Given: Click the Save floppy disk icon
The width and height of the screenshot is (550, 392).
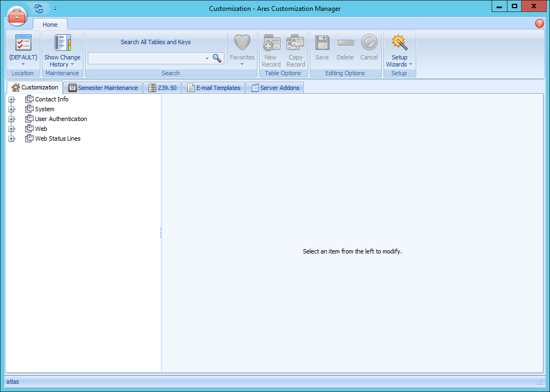Looking at the screenshot, I should pos(322,44).
